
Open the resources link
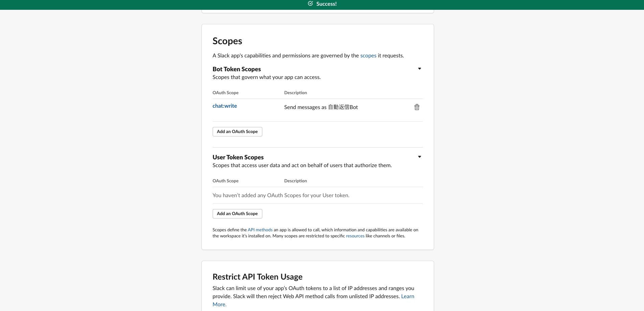point(355,236)
